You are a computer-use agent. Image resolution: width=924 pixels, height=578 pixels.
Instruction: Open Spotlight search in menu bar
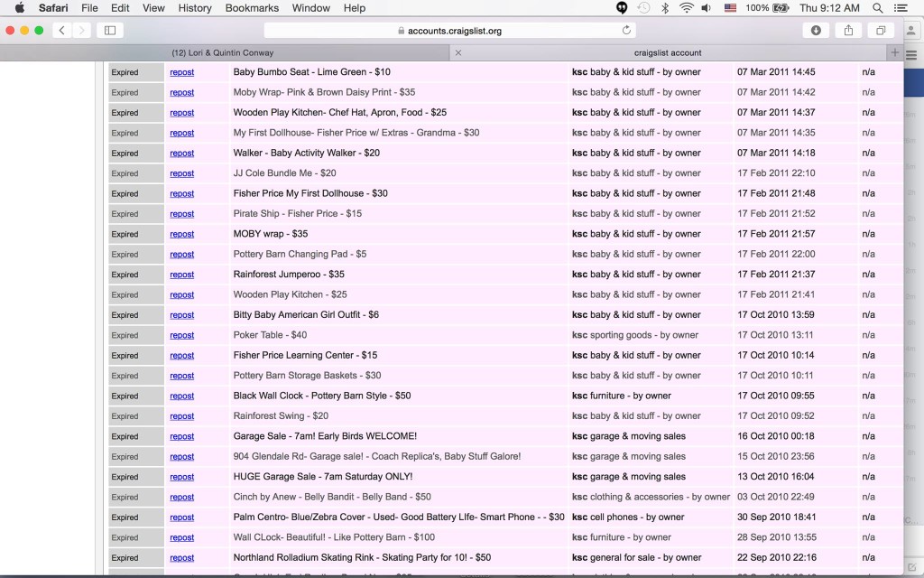pos(877,7)
